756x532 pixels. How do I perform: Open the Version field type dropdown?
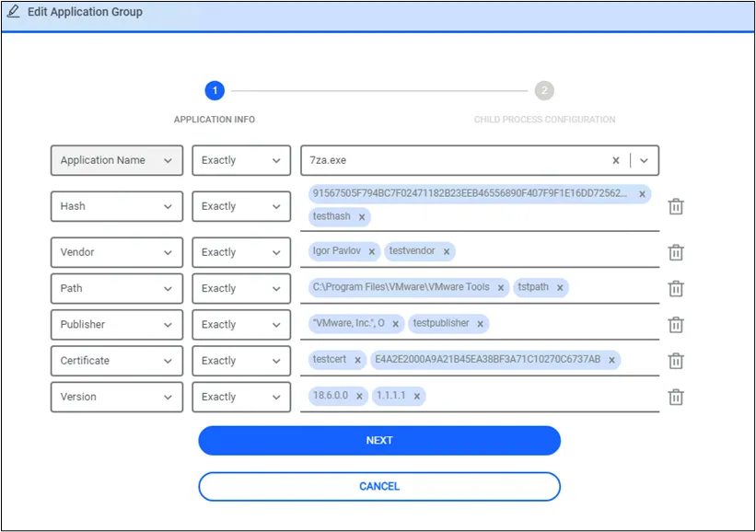pos(117,397)
